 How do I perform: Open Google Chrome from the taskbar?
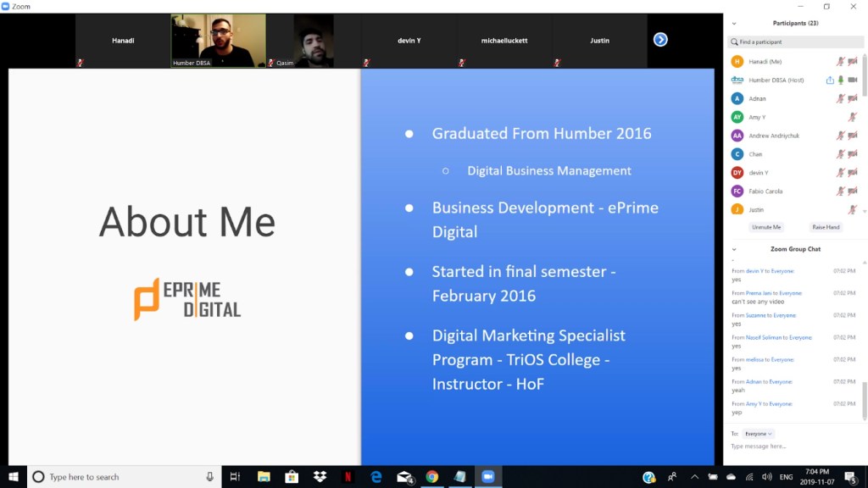(x=431, y=477)
